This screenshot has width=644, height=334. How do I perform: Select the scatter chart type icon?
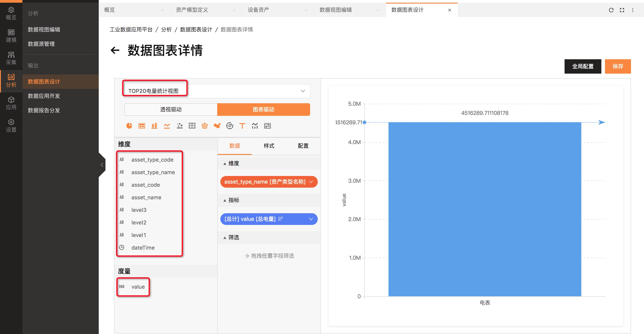pyautogui.click(x=180, y=126)
